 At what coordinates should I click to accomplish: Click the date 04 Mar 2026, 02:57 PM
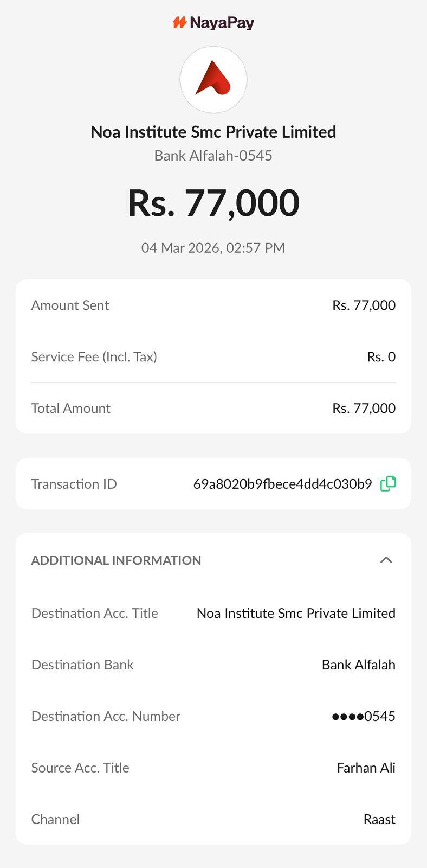pos(214,248)
